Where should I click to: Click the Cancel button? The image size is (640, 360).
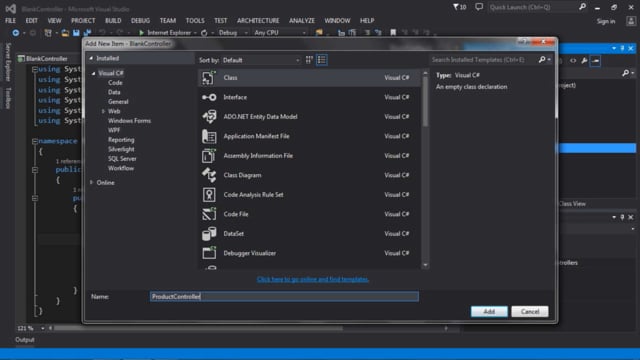[x=530, y=311]
